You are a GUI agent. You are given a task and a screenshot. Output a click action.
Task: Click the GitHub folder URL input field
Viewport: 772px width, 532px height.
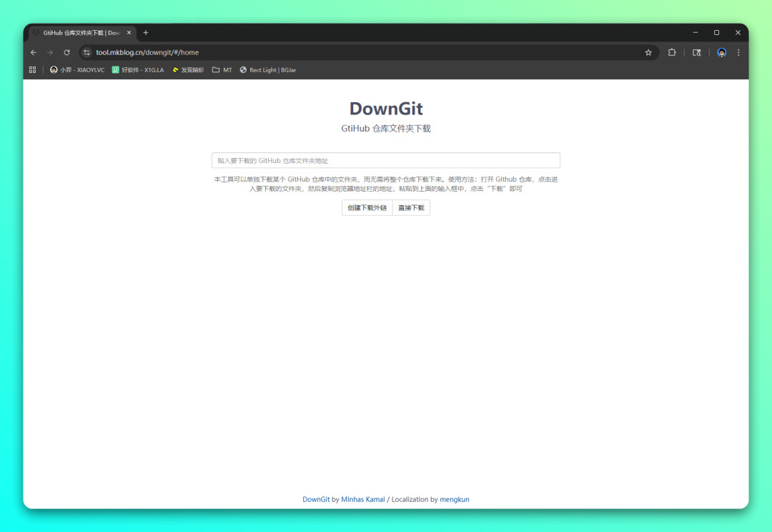(385, 161)
